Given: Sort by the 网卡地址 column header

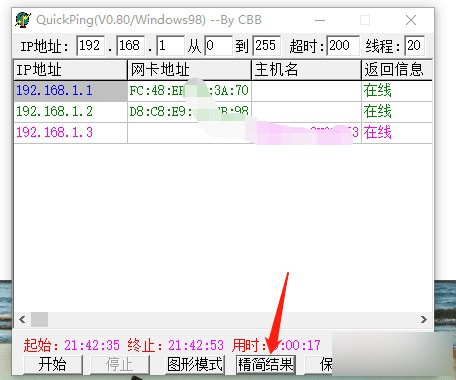Looking at the screenshot, I should 189,70.
